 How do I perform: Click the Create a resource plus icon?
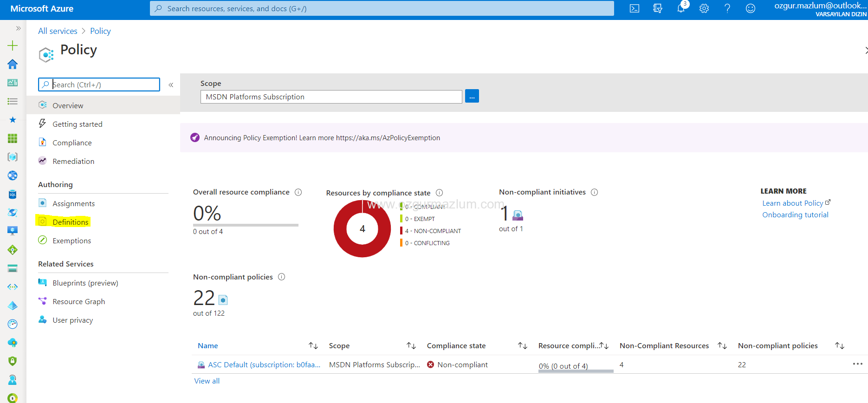tap(13, 45)
